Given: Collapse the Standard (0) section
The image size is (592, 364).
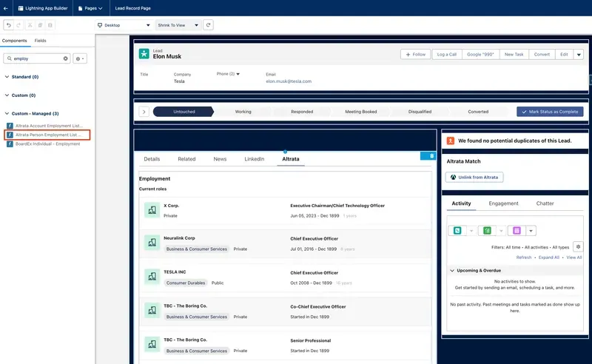Looking at the screenshot, I should coord(7,77).
